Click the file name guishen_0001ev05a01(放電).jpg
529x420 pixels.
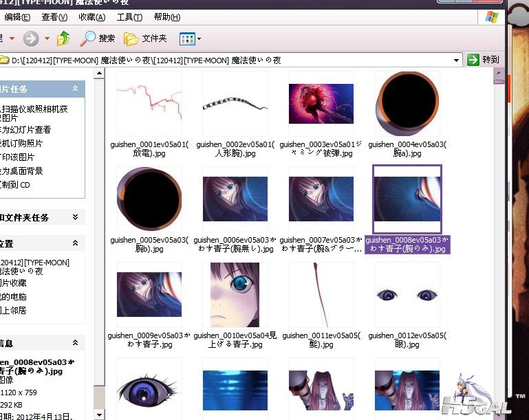tap(149, 148)
